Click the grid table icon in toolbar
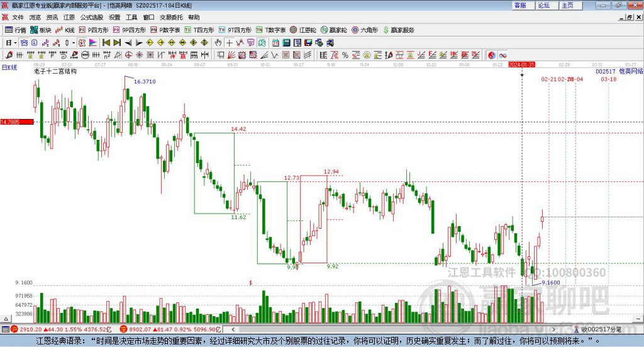Viewport: 644px width, 347px height. 286,55
